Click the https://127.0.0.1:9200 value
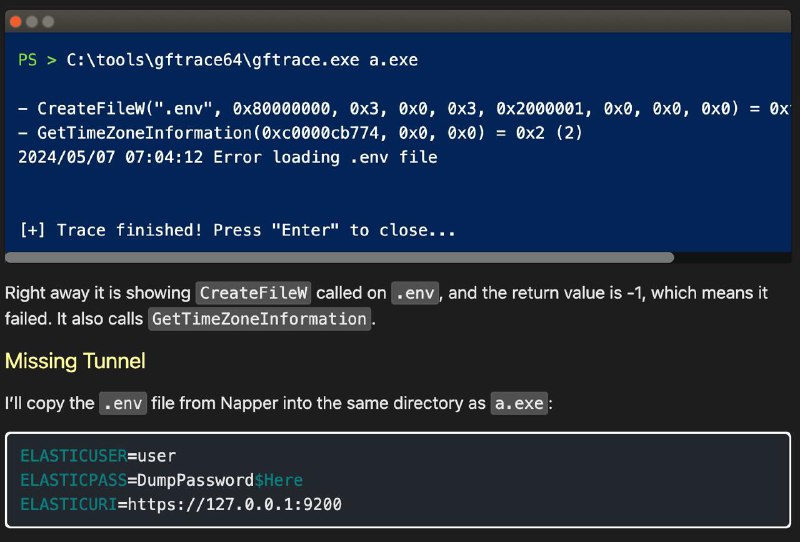The height and width of the screenshot is (542, 800). 235,505
